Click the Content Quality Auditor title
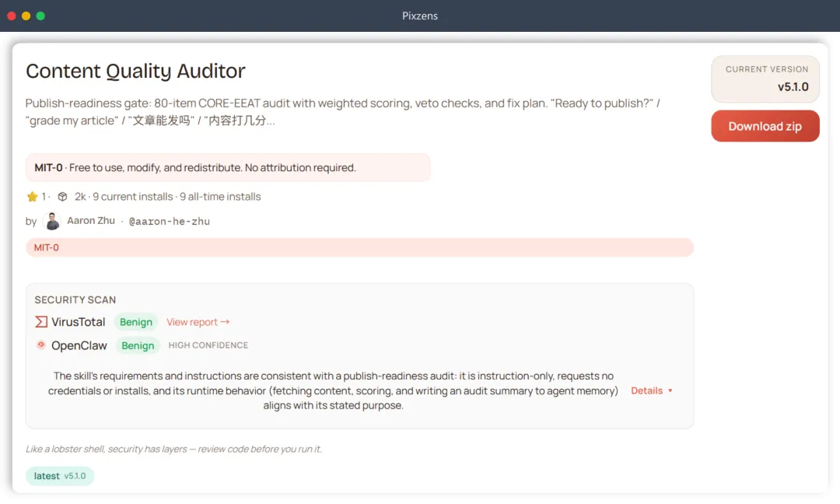840x504 pixels. (135, 72)
